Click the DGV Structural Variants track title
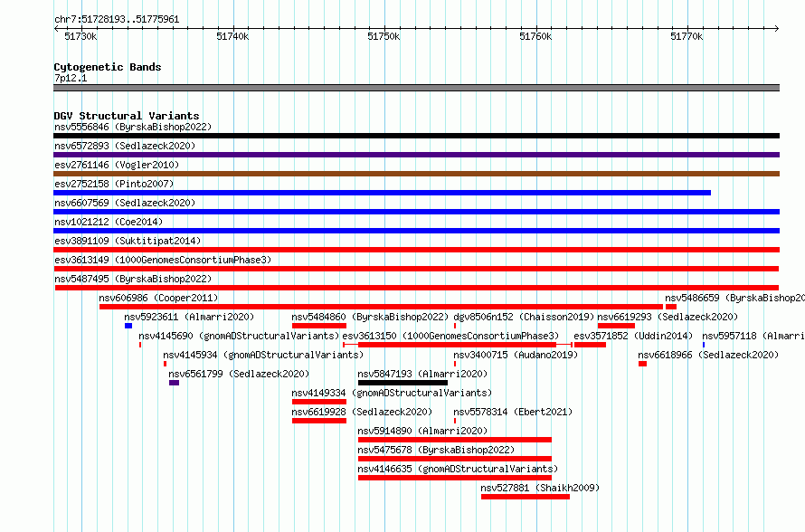The image size is (805, 532). pos(127,116)
